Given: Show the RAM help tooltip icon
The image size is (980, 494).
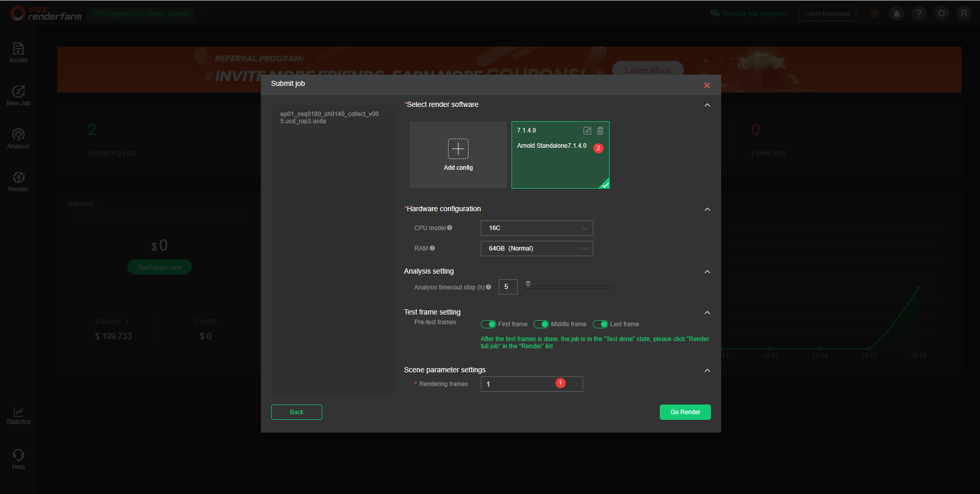Looking at the screenshot, I should click(432, 249).
